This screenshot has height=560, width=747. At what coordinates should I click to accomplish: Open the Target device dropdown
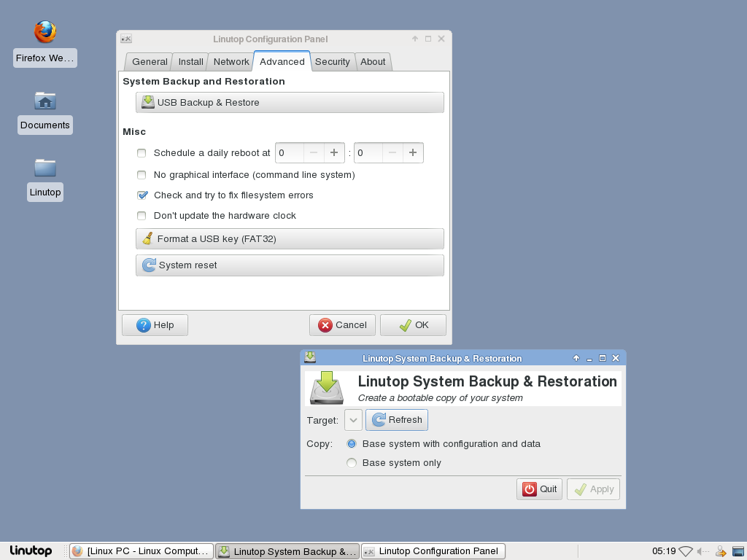tap(353, 420)
